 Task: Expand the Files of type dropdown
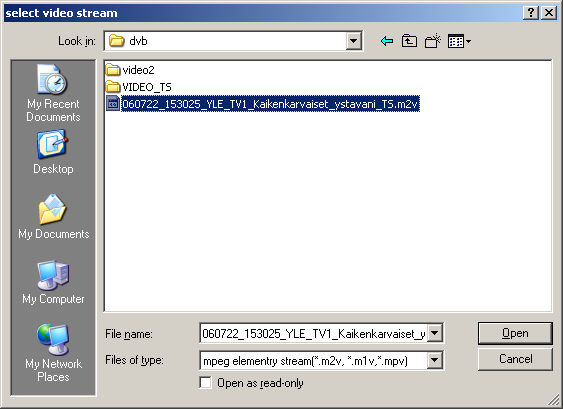tap(434, 360)
